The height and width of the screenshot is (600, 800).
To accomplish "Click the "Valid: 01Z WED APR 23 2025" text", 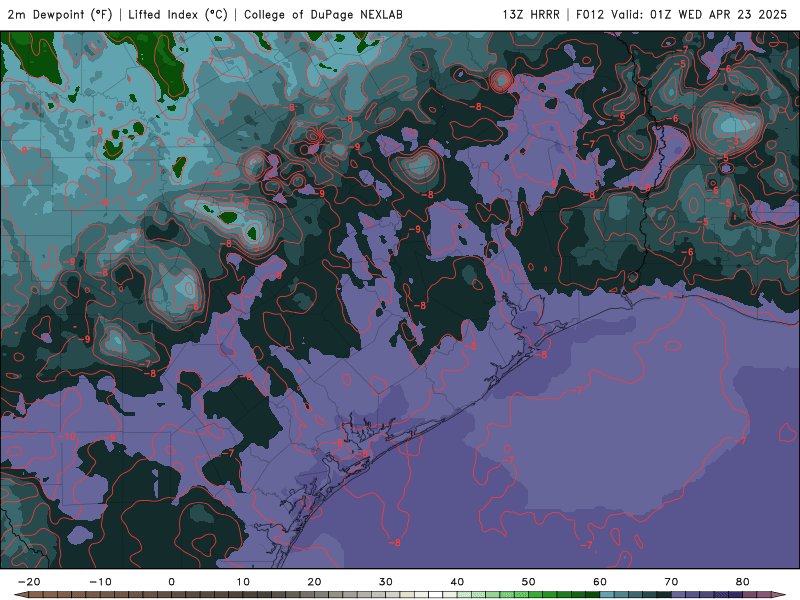I will [698, 15].
